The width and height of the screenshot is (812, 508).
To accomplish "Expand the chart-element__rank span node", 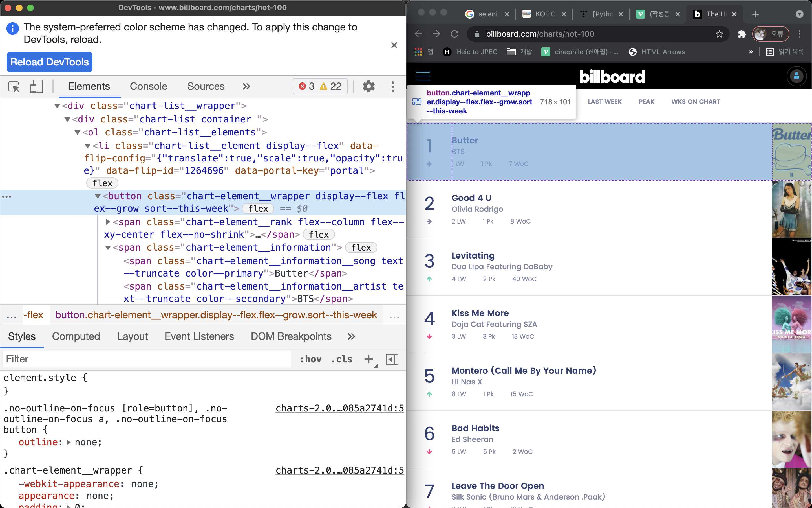I will pos(108,222).
